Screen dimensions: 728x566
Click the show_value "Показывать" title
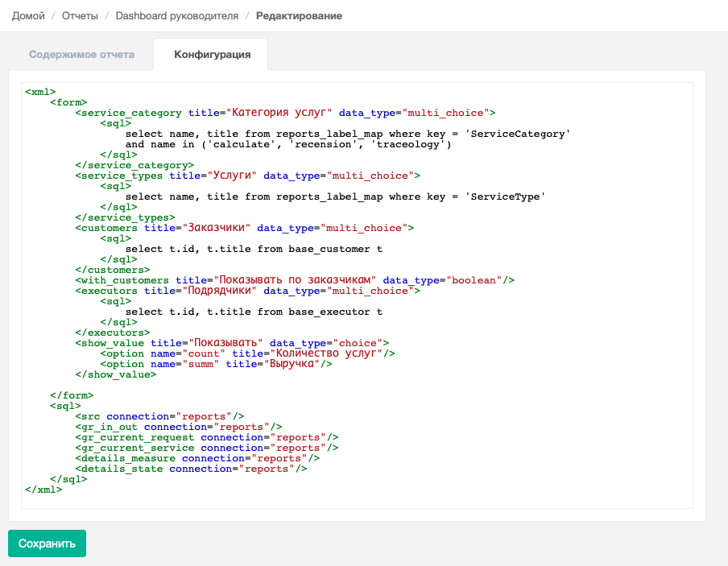pyautogui.click(x=225, y=343)
